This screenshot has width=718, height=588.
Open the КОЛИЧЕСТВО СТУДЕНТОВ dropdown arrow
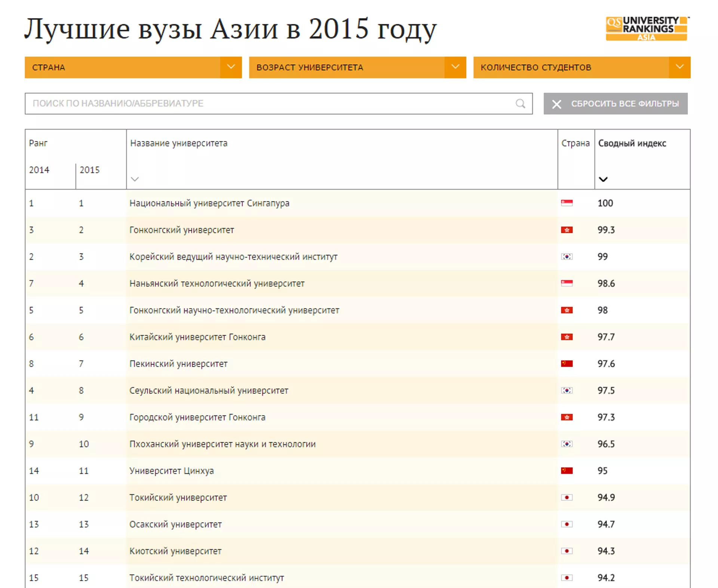679,67
